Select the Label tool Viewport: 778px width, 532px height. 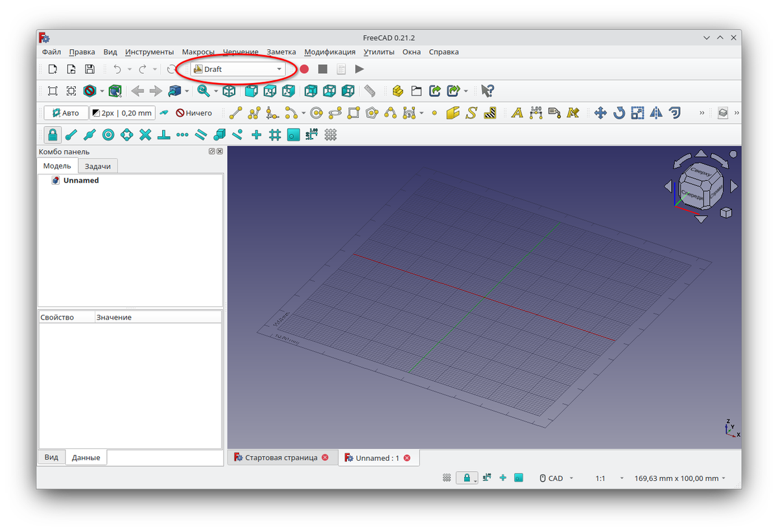(554, 113)
